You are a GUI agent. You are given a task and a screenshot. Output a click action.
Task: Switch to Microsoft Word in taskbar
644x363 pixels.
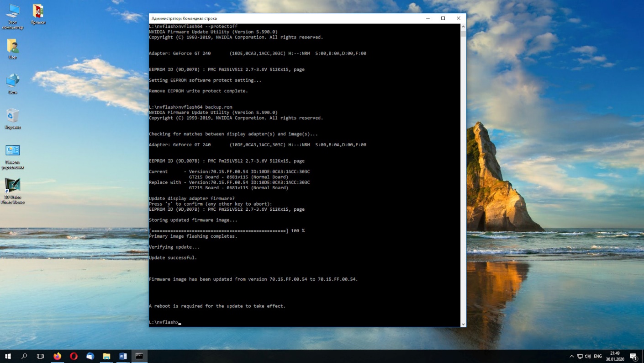123,356
